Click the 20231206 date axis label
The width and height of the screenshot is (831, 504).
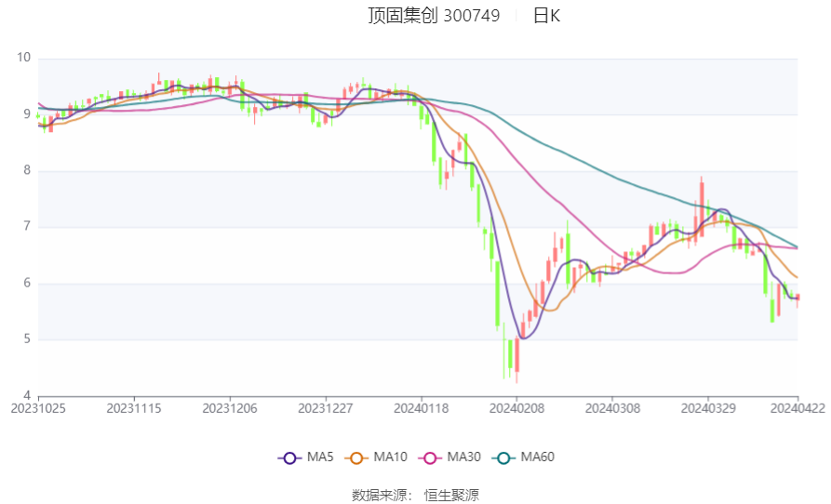pos(229,408)
